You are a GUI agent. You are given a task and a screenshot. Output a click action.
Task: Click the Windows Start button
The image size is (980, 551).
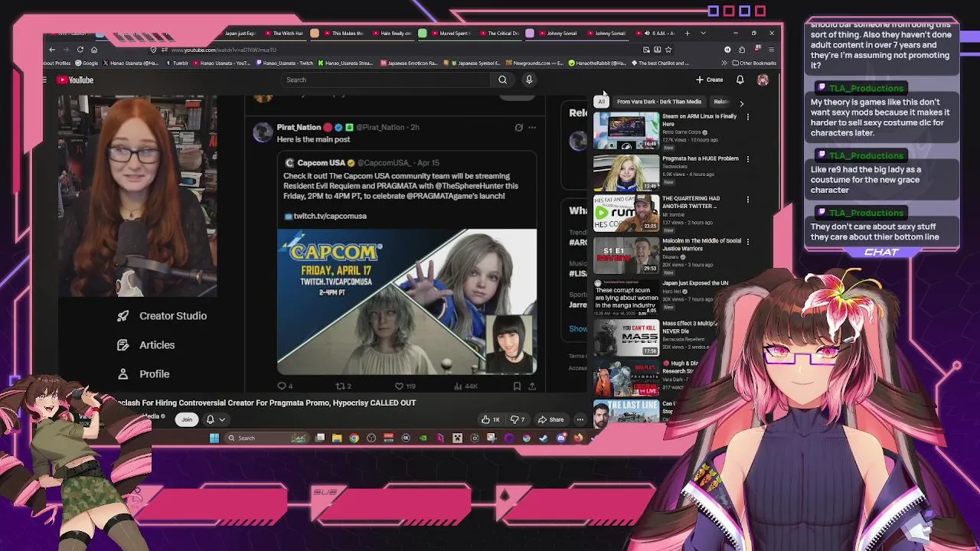click(x=214, y=438)
